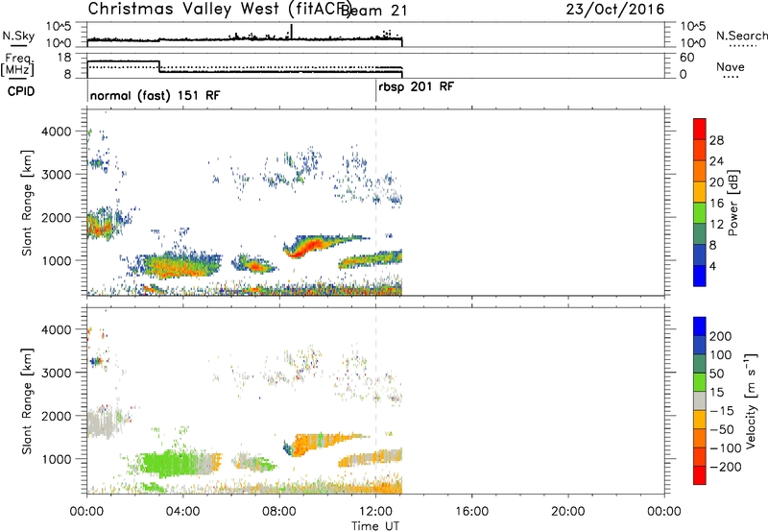Click the '18' frequency scale value
768x532 pixels.
[x=64, y=58]
